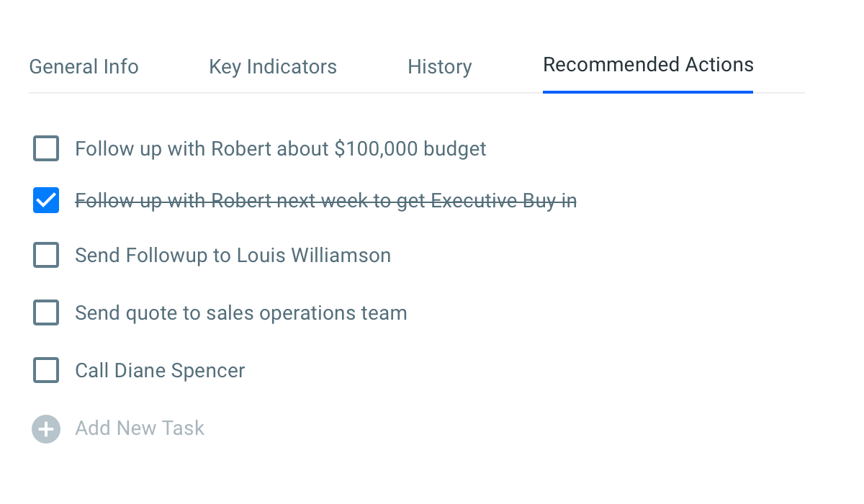Click the plus icon beside Add New Task
864x504 pixels.
click(x=46, y=429)
